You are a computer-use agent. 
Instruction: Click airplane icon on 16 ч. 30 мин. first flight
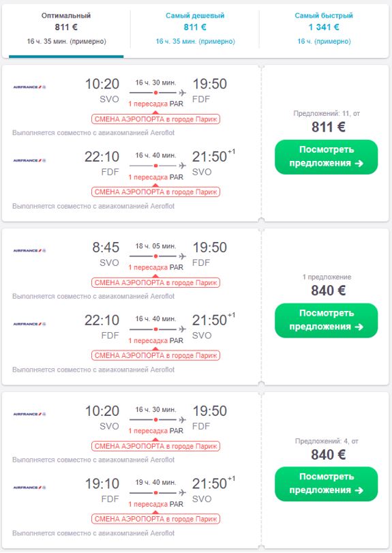click(182, 93)
